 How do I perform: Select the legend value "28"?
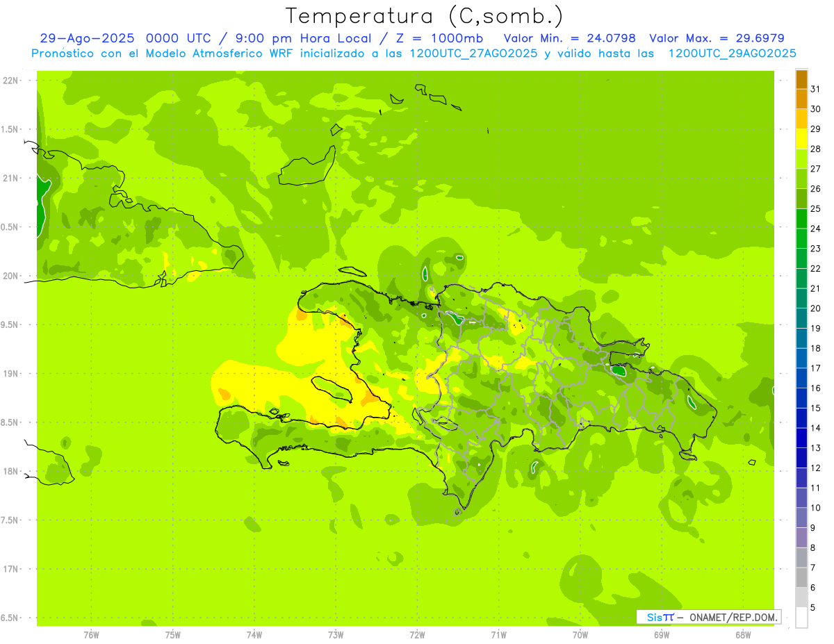816,149
